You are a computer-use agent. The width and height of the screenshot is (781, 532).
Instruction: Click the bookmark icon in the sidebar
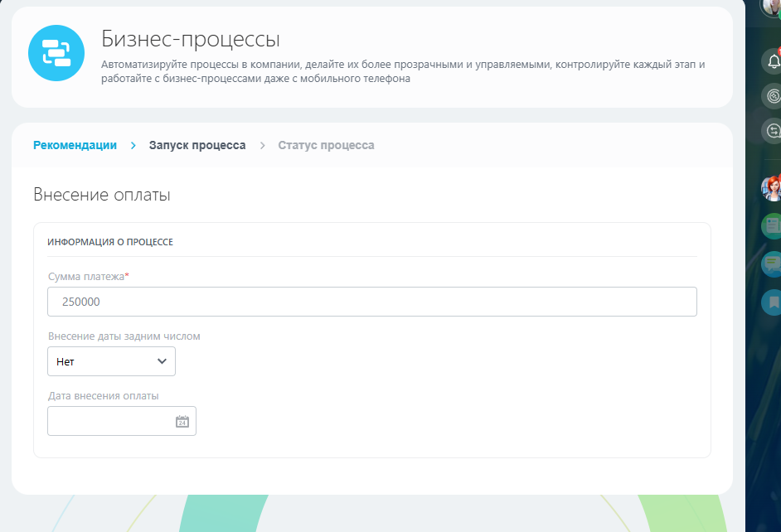pos(772,302)
